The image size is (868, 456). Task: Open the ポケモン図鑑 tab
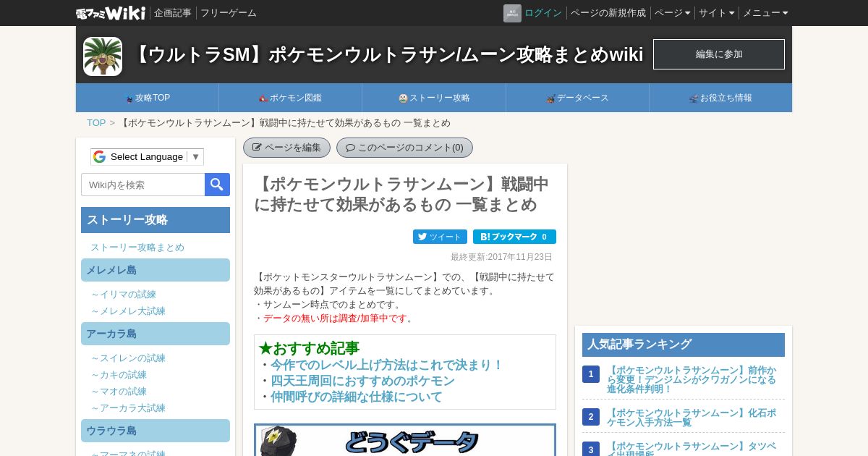point(291,98)
